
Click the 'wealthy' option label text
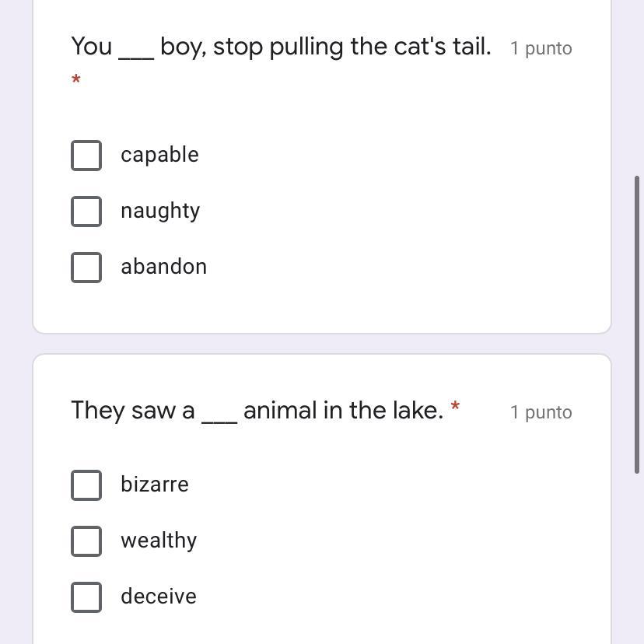159,541
